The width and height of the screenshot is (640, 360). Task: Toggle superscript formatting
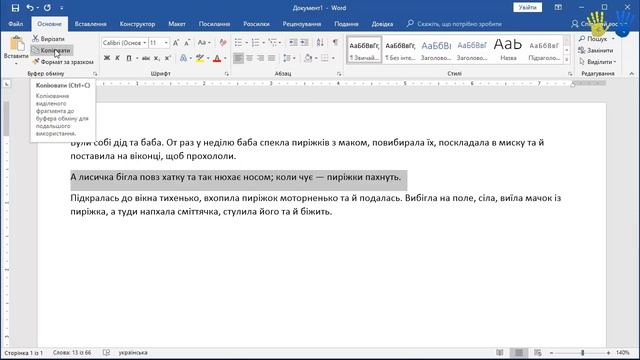pyautogui.click(x=168, y=58)
